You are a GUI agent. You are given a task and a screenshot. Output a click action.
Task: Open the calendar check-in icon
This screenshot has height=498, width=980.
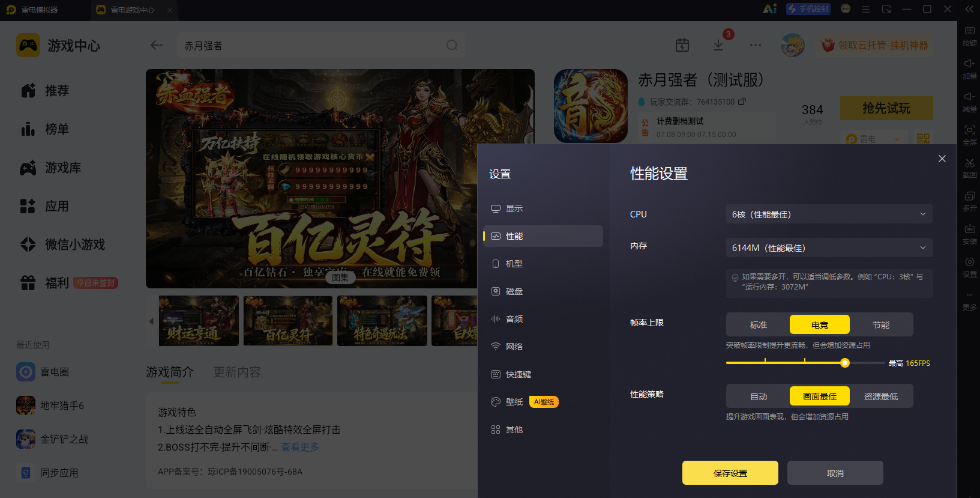point(682,45)
